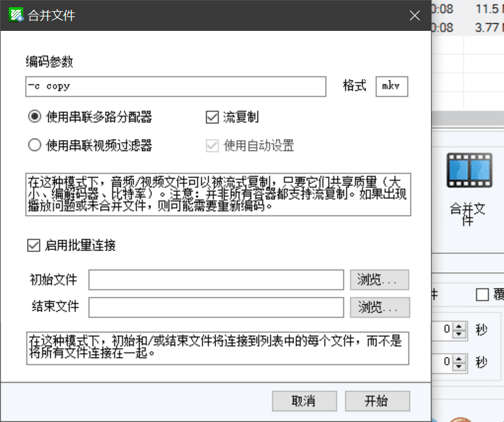Click into the 初始文件 path field
Screen dimensions: 504x422
pyautogui.click(x=216, y=280)
